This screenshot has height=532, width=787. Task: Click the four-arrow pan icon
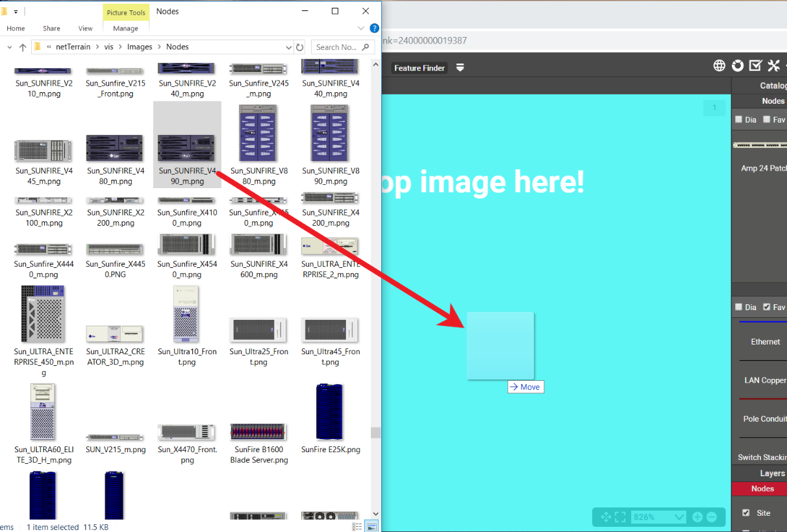pos(606,517)
